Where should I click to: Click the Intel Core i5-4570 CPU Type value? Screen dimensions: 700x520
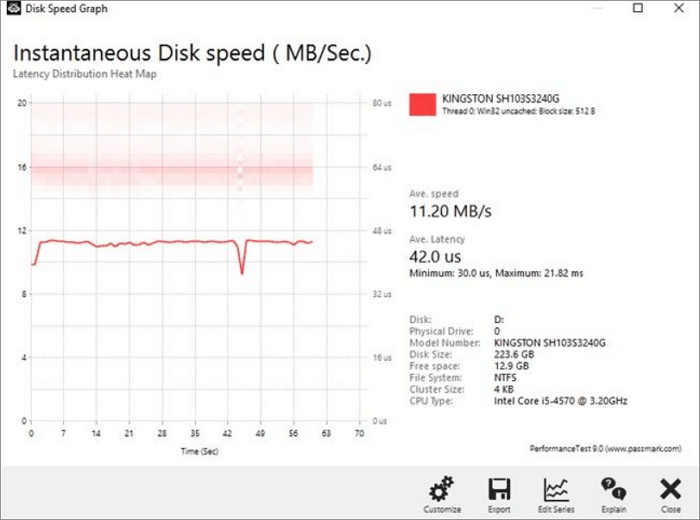pos(558,400)
